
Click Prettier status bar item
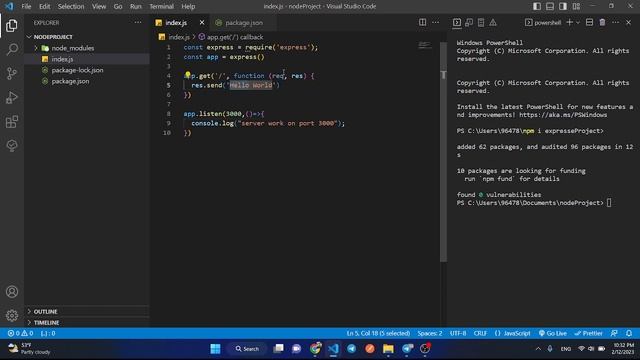589,333
